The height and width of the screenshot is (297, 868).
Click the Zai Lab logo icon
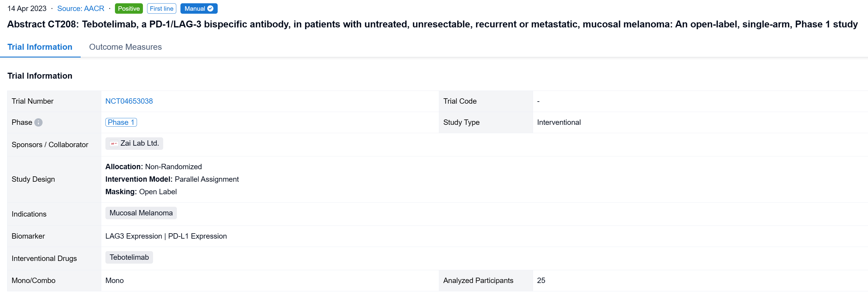tap(114, 144)
